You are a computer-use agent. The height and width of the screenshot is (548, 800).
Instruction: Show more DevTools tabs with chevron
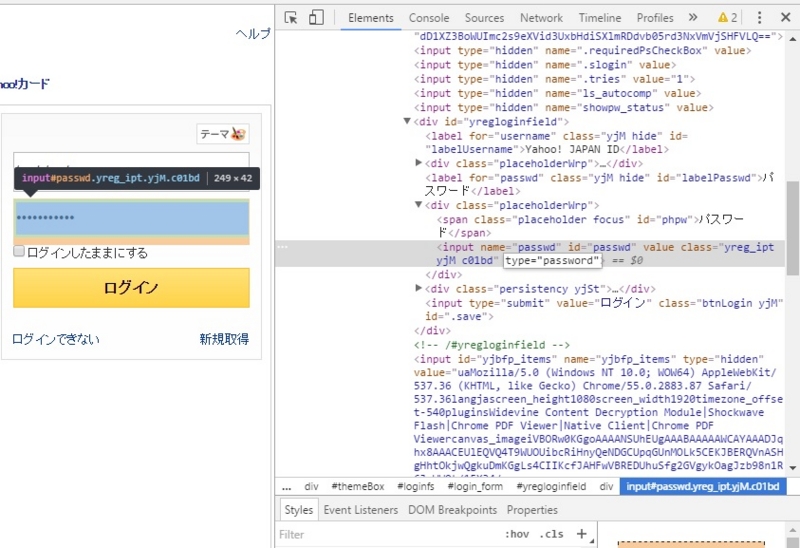point(693,17)
